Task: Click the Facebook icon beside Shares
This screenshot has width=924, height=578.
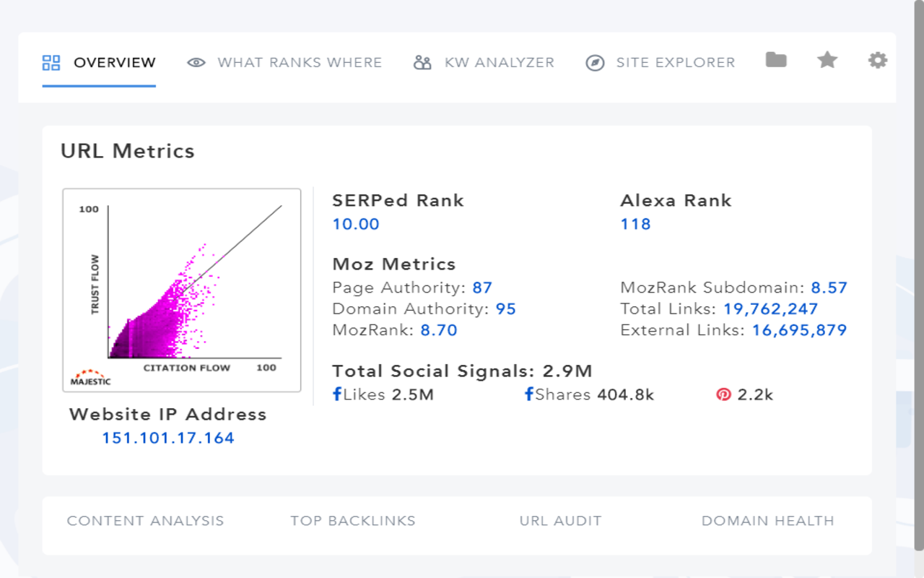Action: click(529, 394)
